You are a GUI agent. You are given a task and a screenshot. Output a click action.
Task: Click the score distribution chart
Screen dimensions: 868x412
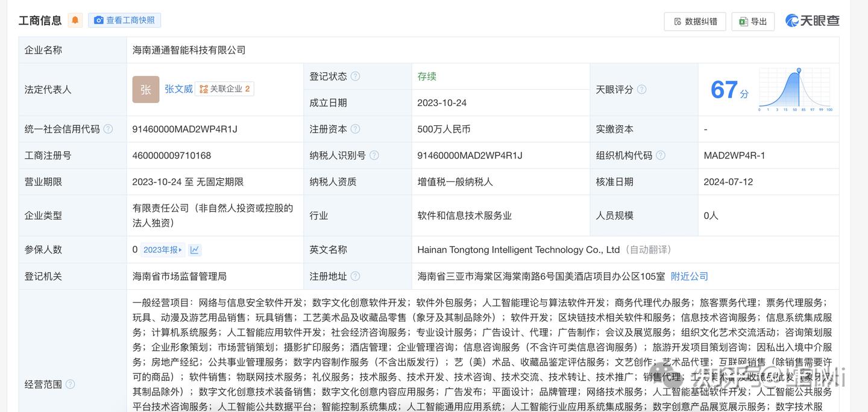pos(796,90)
